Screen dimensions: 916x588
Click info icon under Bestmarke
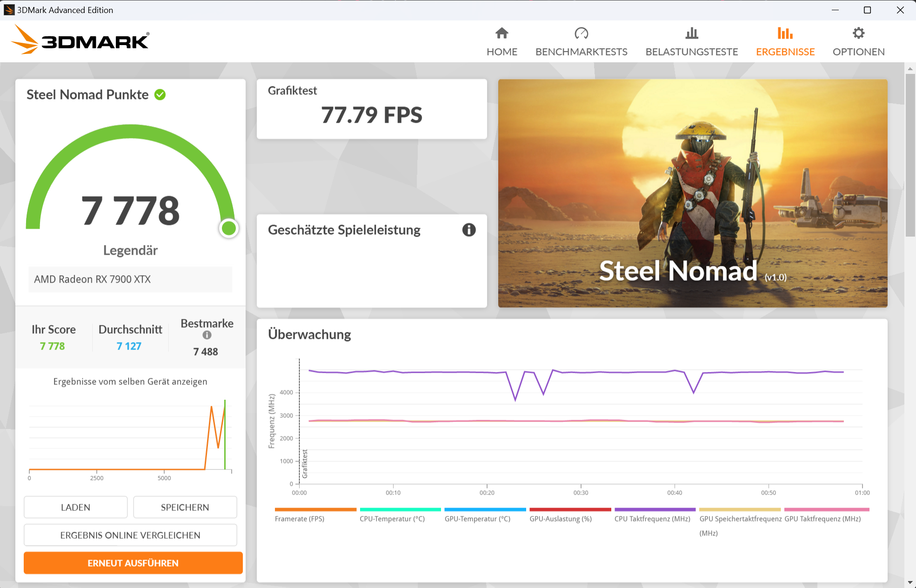(x=207, y=335)
